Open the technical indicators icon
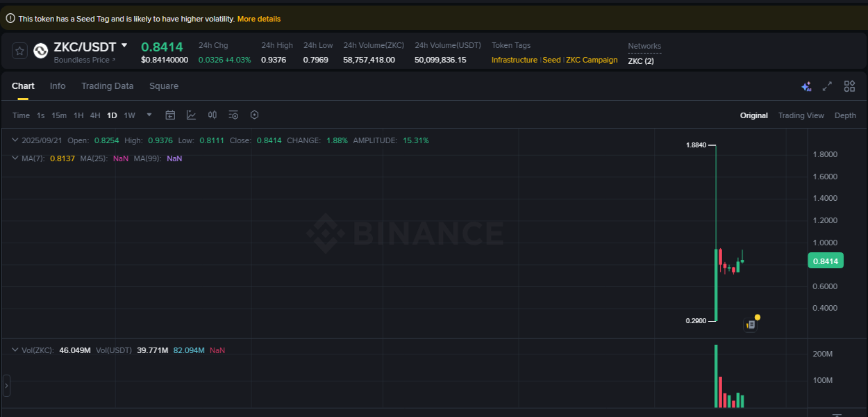Screen dimensions: 868x417 tap(191, 115)
